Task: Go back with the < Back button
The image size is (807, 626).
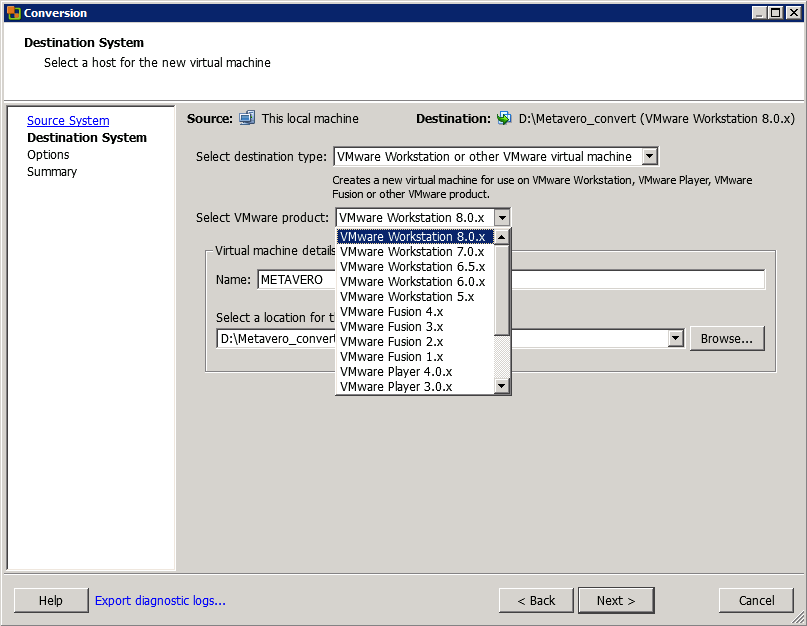Action: 536,601
